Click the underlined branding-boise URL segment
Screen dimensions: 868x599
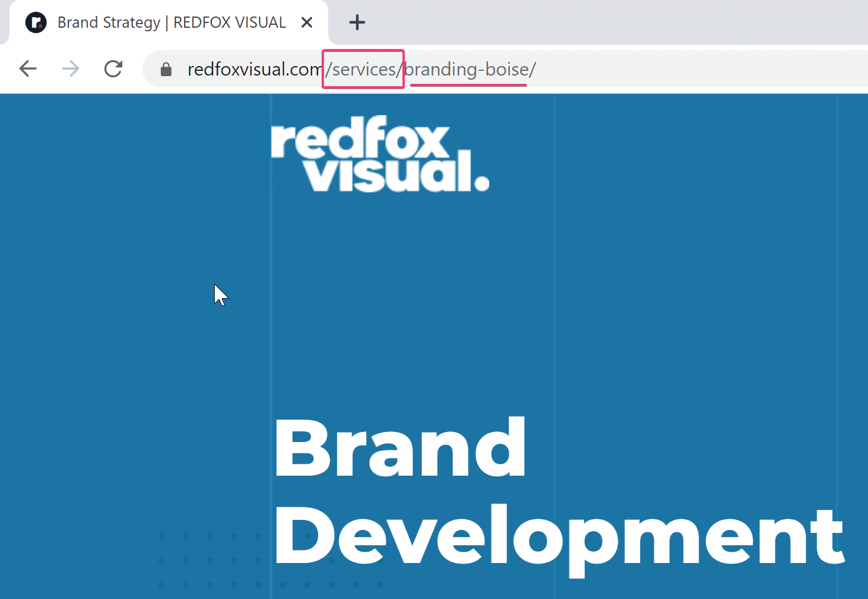[468, 69]
